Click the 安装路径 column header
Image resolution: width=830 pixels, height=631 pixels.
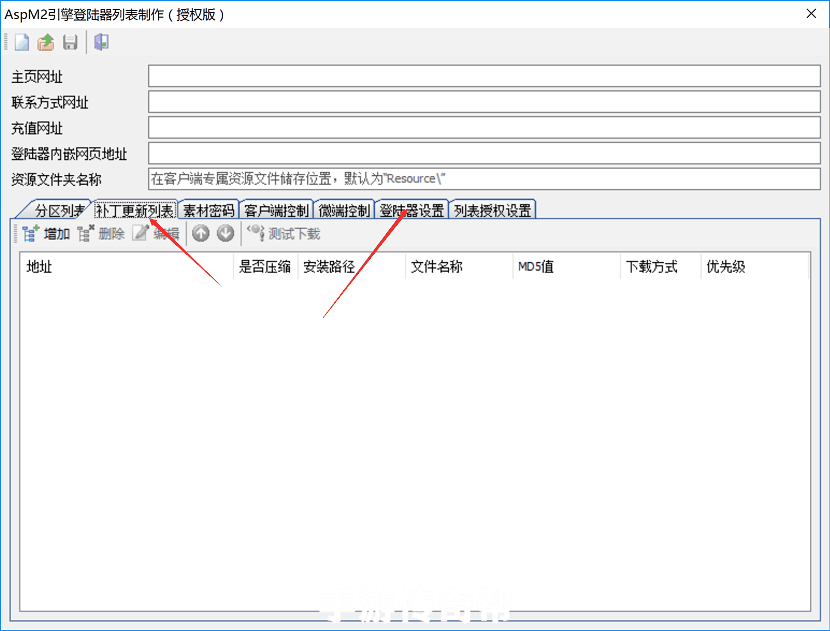pos(352,266)
